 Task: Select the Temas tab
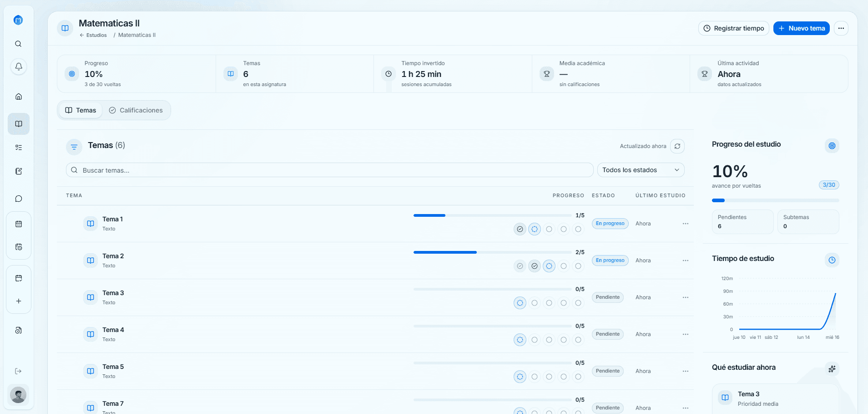coord(81,110)
